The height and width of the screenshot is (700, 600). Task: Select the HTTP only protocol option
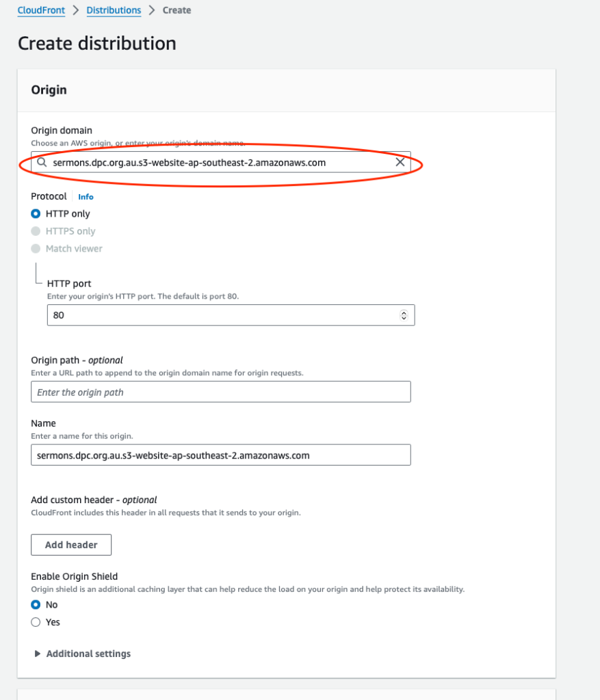point(36,214)
